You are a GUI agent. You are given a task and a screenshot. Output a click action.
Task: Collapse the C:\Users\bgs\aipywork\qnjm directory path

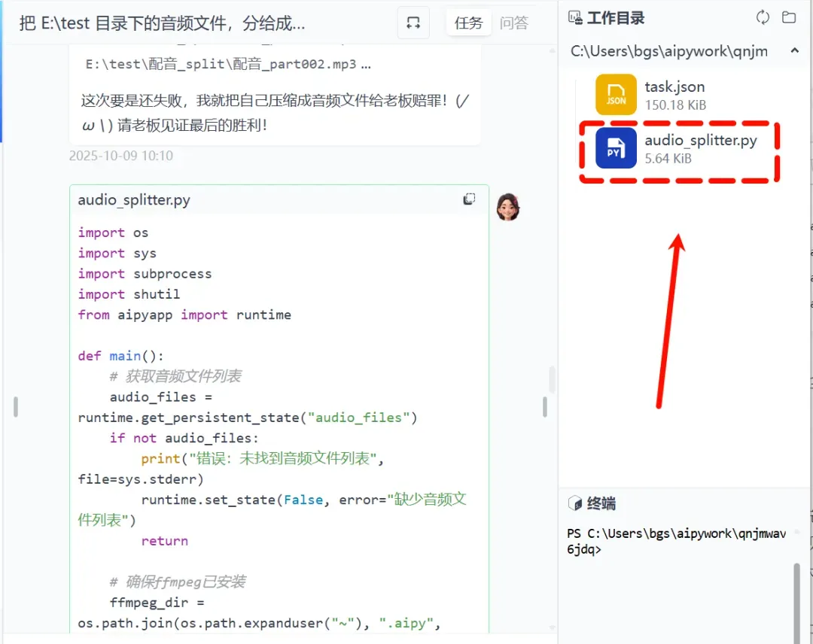click(794, 50)
